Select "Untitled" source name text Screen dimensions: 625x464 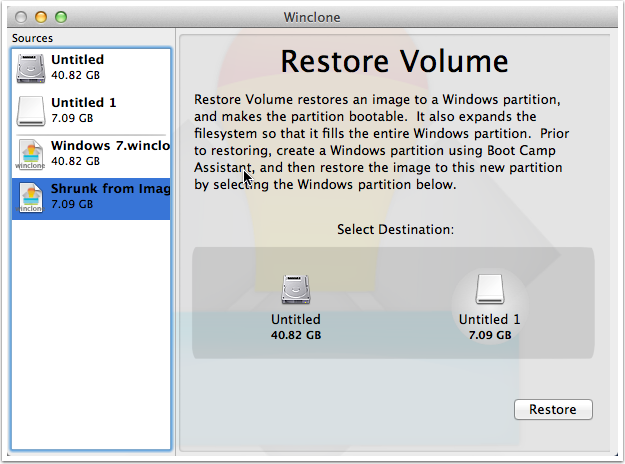click(x=78, y=60)
